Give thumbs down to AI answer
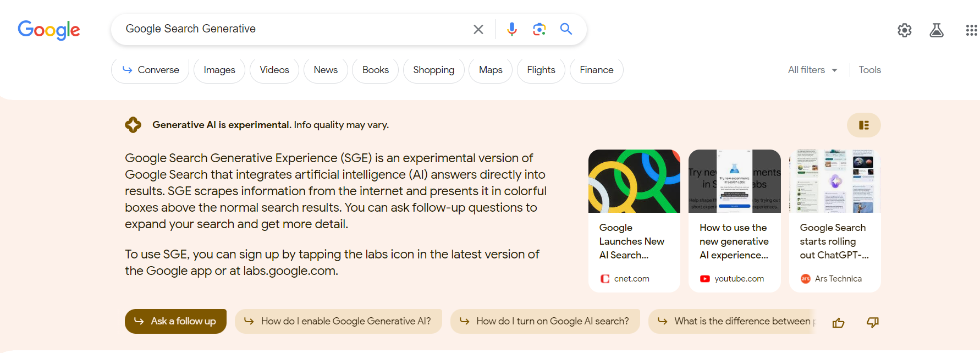Screen dimensions: 980x353 pos(873,322)
